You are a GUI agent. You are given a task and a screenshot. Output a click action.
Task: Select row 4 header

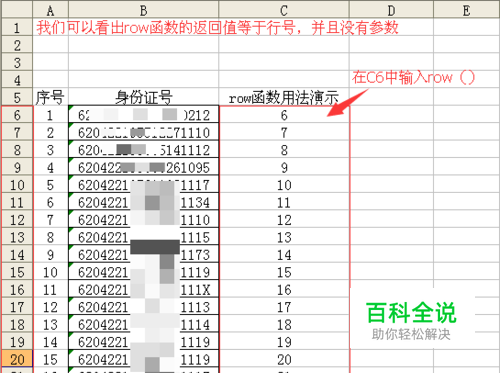[17, 80]
